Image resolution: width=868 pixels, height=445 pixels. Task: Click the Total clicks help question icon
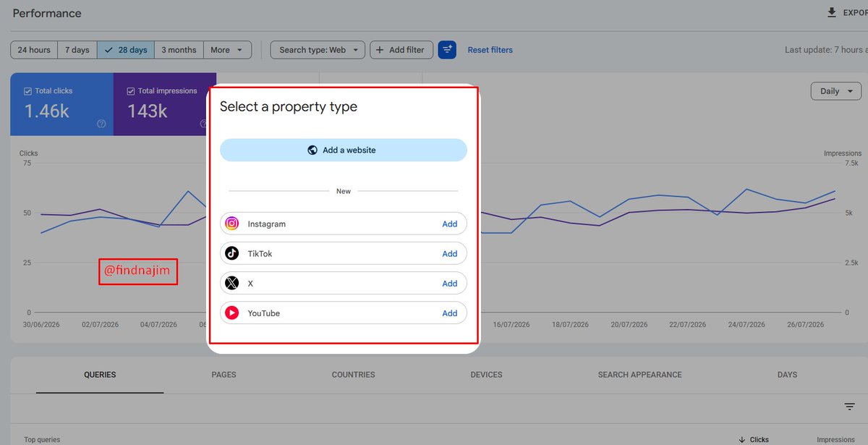coord(101,124)
